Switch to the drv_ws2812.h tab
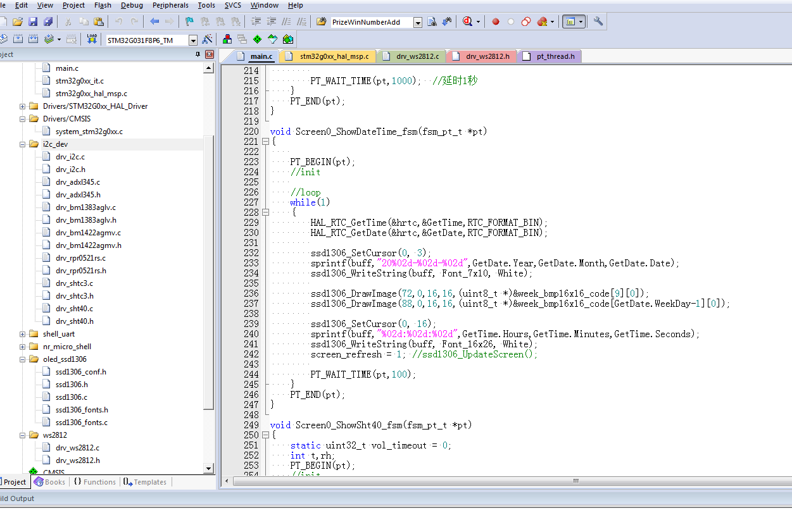The height and width of the screenshot is (532, 792). [482, 56]
